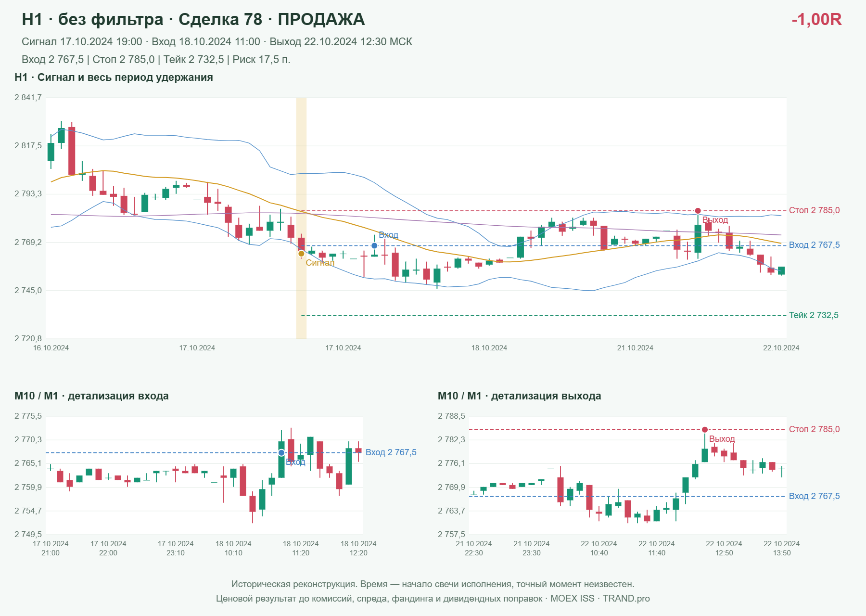Click the 2 793,3 y-axis value

tap(28, 194)
